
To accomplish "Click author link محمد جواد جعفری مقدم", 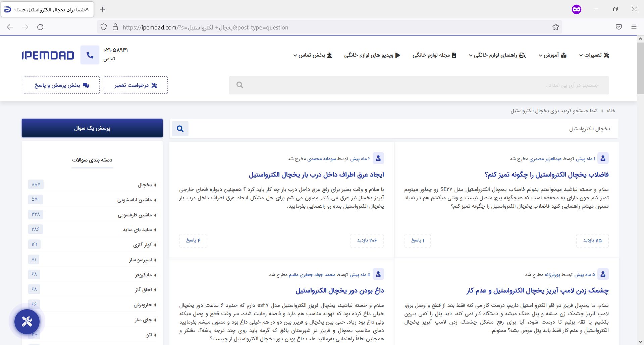I will click(x=312, y=275).
